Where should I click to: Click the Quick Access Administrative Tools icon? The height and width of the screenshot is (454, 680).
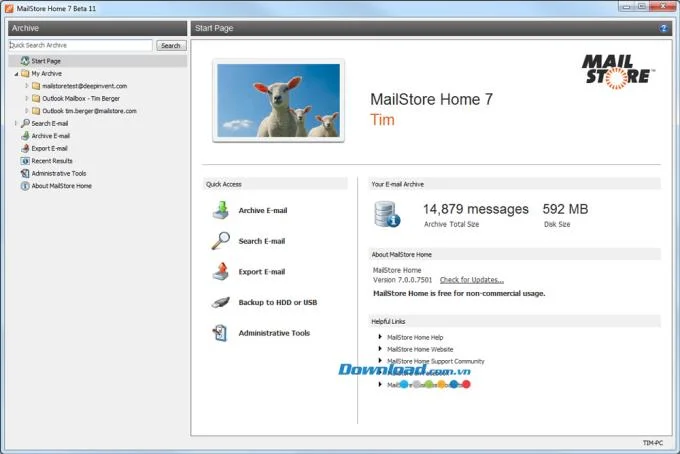[220, 333]
